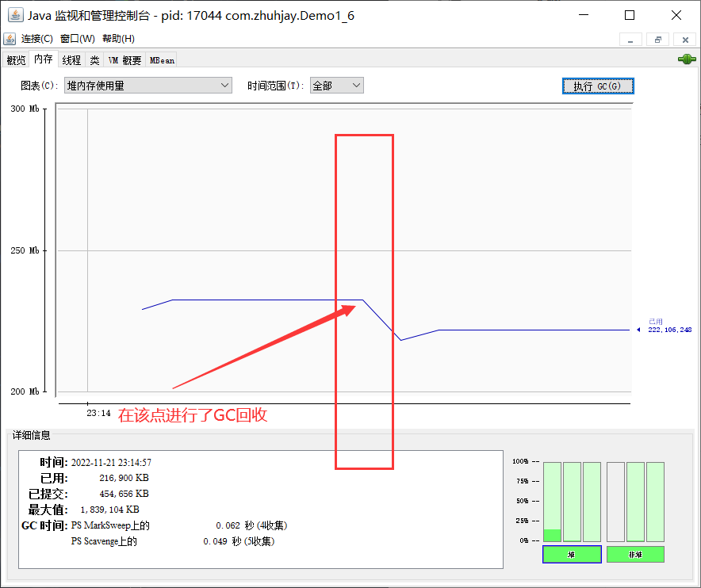The width and height of the screenshot is (701, 588).
Task: Minimize the inner connection window
Action: point(631,39)
